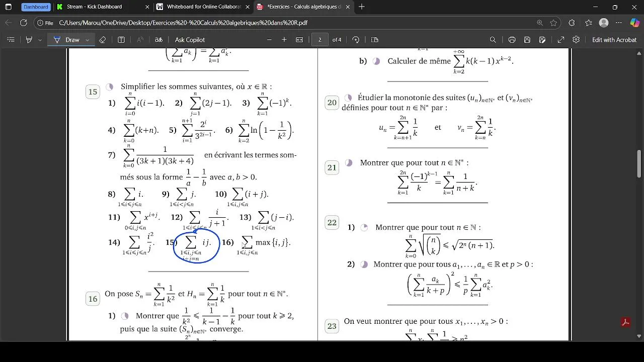This screenshot has width=644, height=362.
Task: Switch to Stream - Kick Dashboard tab
Action: pos(103,7)
